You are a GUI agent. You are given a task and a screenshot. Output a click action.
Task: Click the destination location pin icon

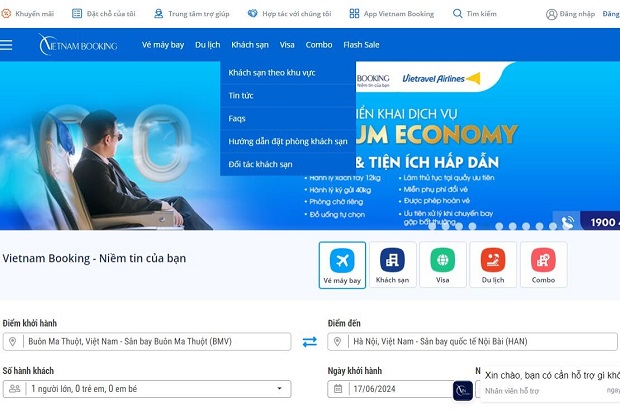[x=337, y=341]
